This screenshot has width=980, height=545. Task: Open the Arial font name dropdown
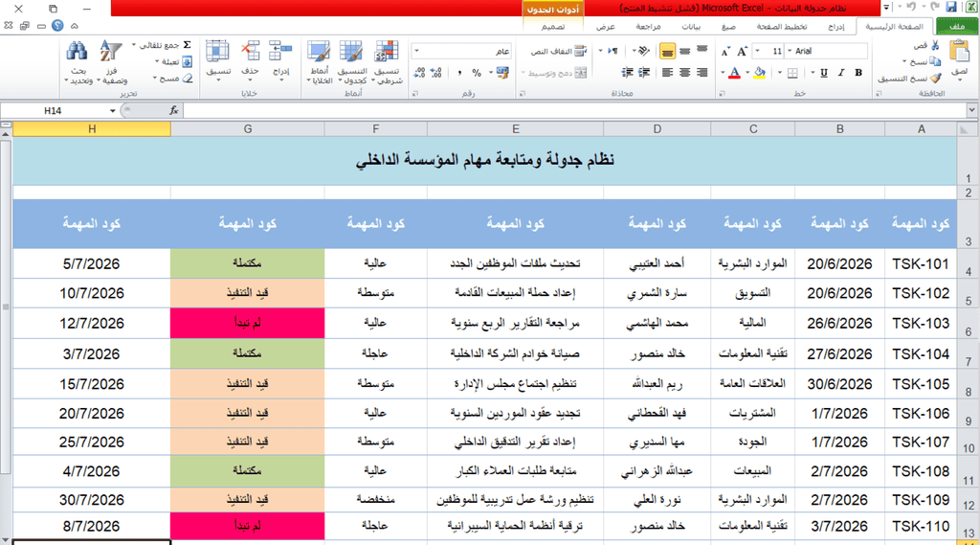(790, 52)
